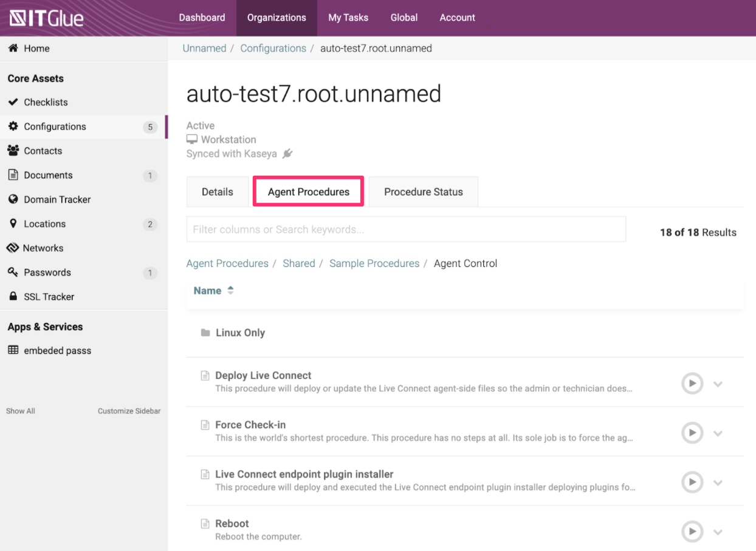This screenshot has height=551, width=756.
Task: Click the Documents page icon
Action: coord(13,175)
